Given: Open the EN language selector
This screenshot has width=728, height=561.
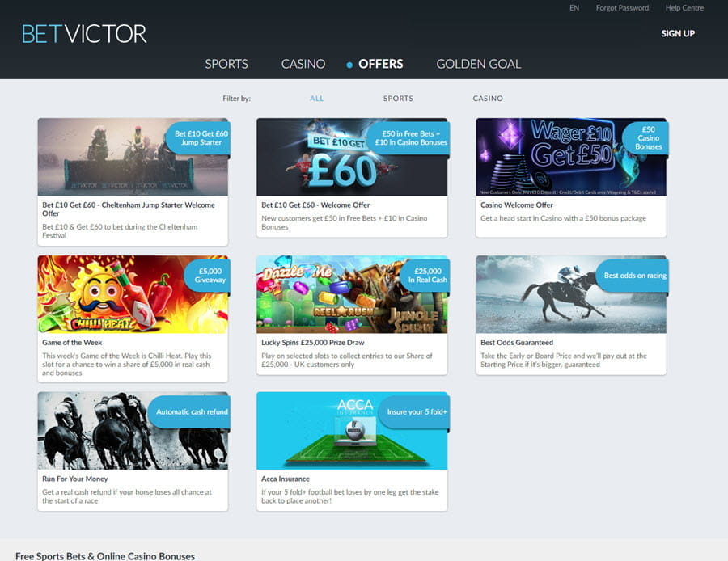Looking at the screenshot, I should click(x=574, y=8).
